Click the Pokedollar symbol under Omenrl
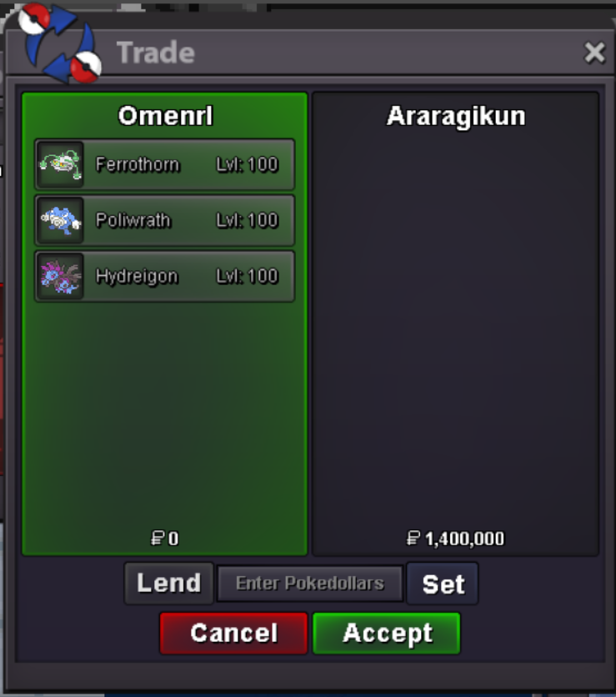Image resolution: width=616 pixels, height=697 pixels. 158,539
